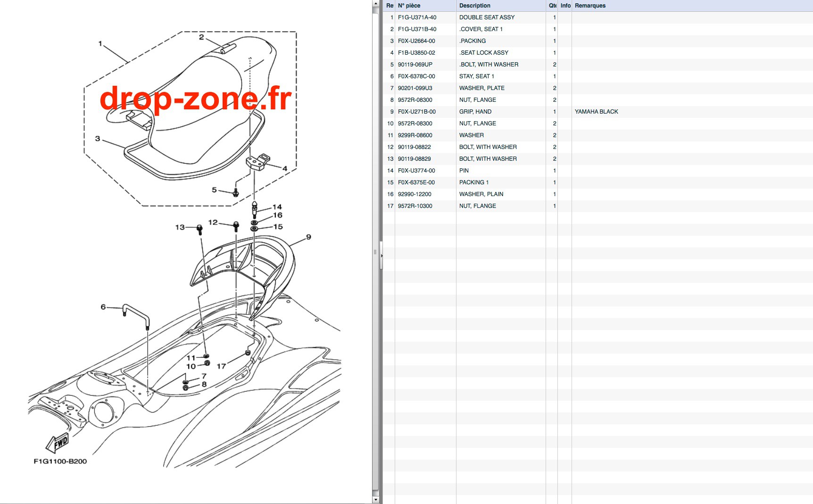
Task: Click diagram callout number 17 flange nut label
Action: [221, 366]
